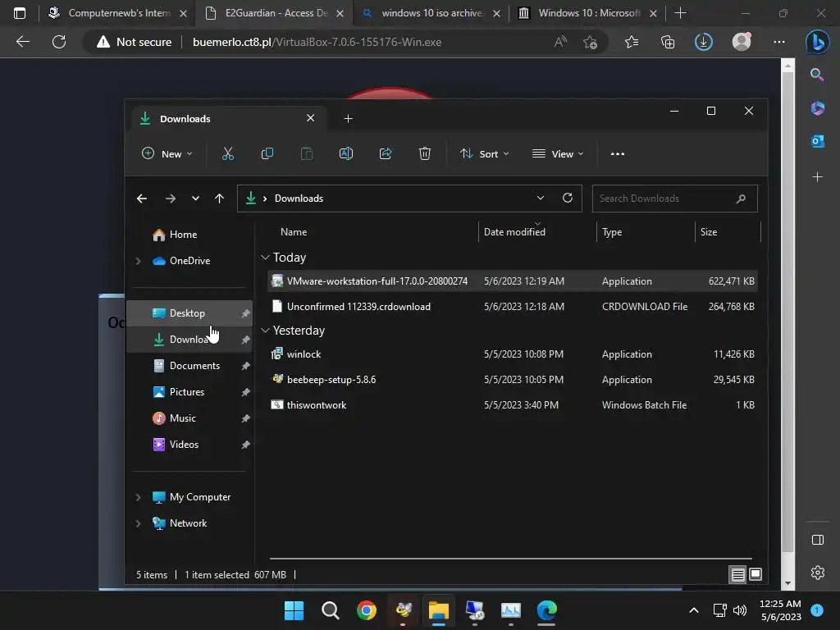Viewport: 840px width, 630px height.
Task: Open Windows Start button on taskbar
Action: pos(294,610)
